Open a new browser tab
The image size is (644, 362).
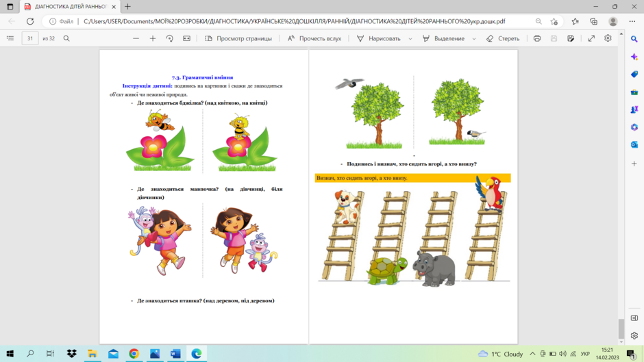127,7
